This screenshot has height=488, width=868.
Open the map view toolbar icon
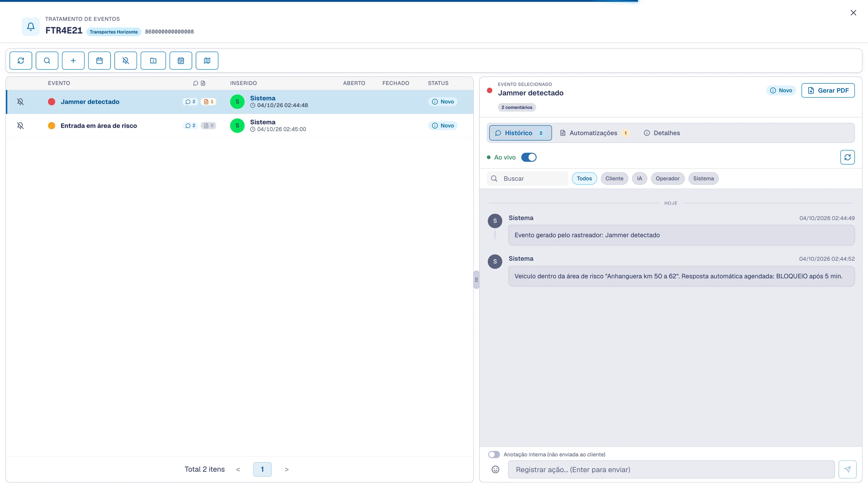coord(207,61)
